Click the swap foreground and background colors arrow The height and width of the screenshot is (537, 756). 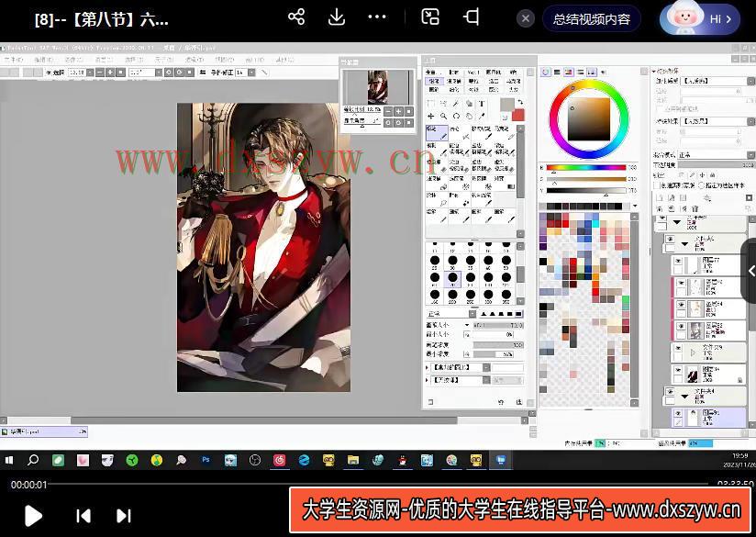point(520,102)
